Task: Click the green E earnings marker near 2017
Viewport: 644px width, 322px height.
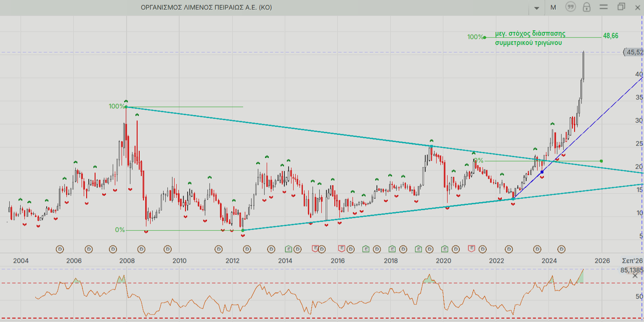Action: (x=366, y=249)
